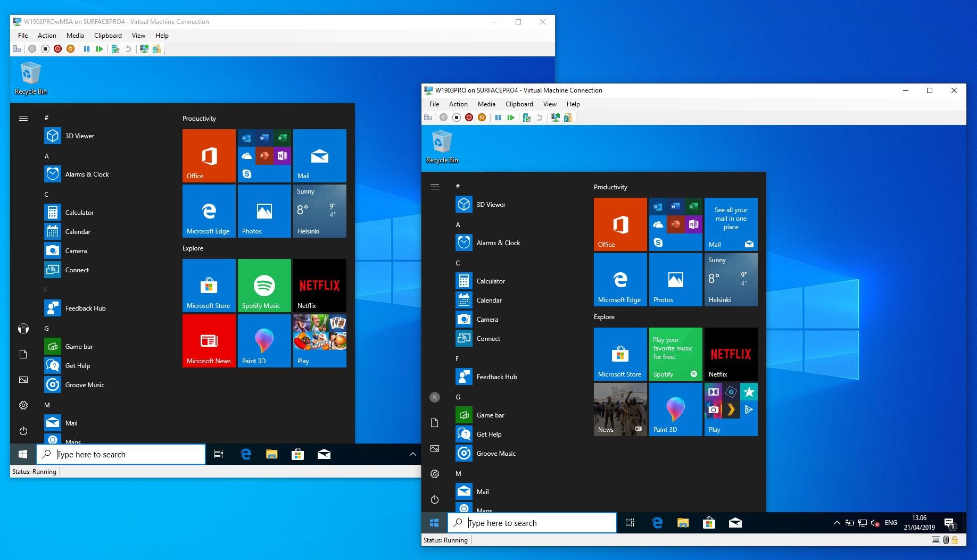The width and height of the screenshot is (977, 560).
Task: Click user account icon in W1903PRO Start menu
Action: tap(435, 397)
